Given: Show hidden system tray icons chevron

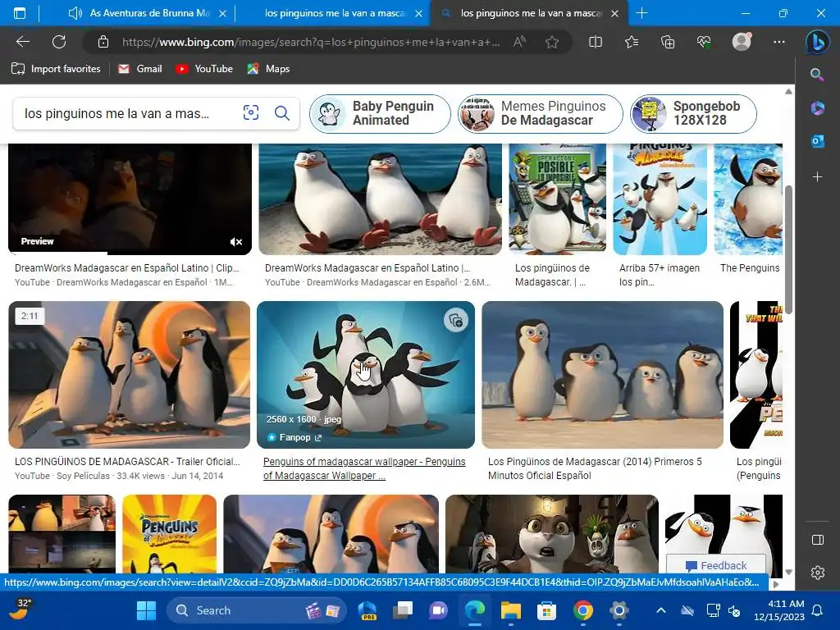Looking at the screenshot, I should (661, 610).
